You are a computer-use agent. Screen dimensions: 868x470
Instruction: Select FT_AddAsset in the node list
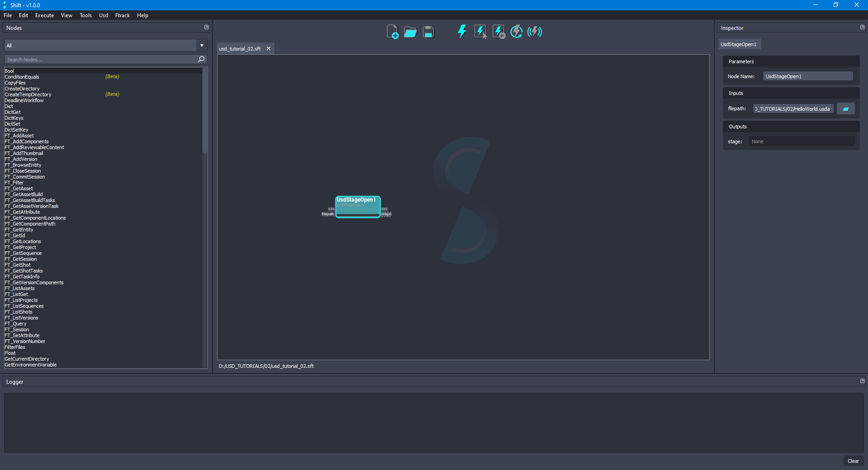pos(20,136)
